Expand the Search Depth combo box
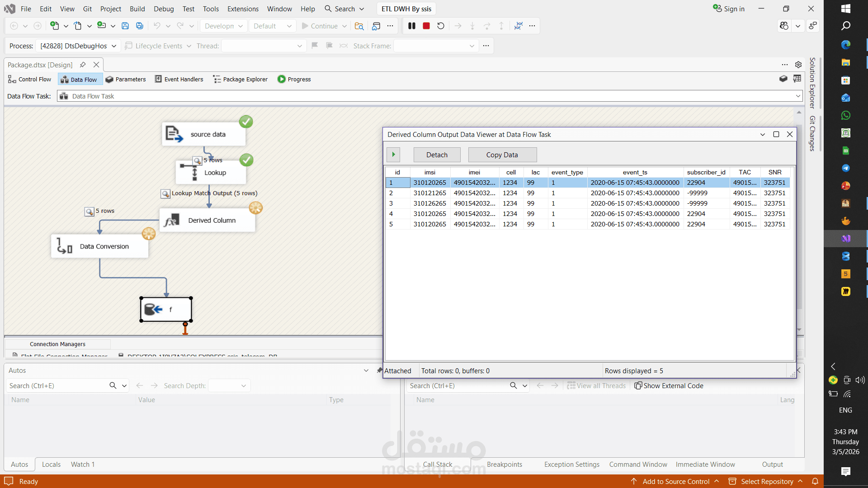868x488 pixels. pos(244,386)
